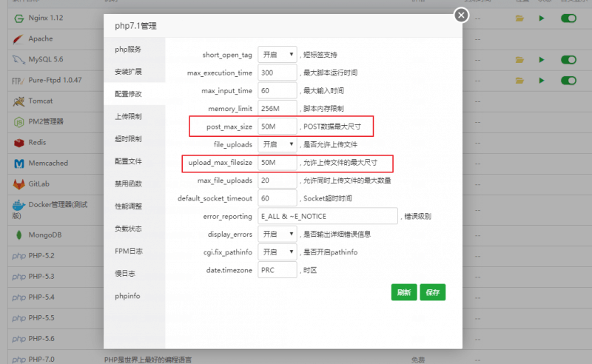Click the GitLab fox icon
The image size is (592, 364).
tap(19, 184)
